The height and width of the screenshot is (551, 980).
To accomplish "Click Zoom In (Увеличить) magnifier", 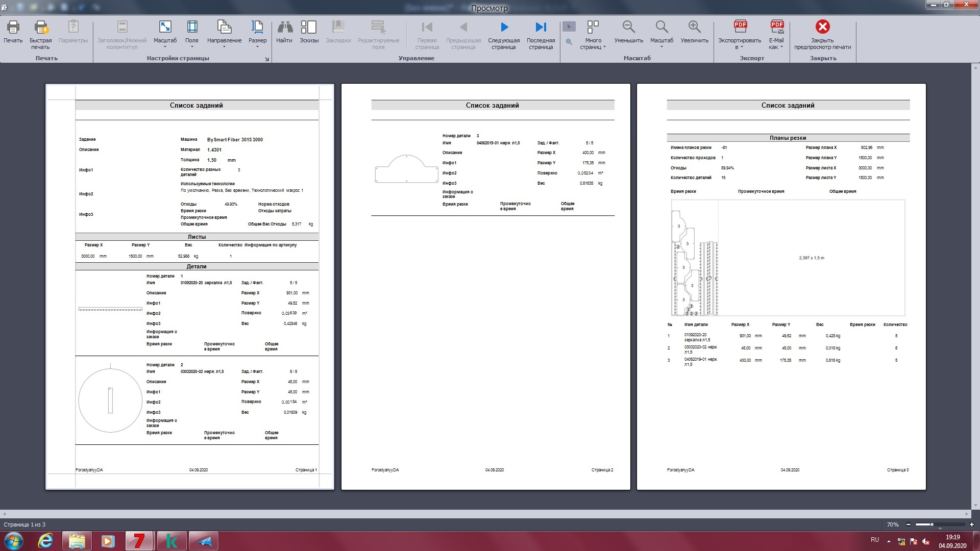I will click(x=694, y=28).
